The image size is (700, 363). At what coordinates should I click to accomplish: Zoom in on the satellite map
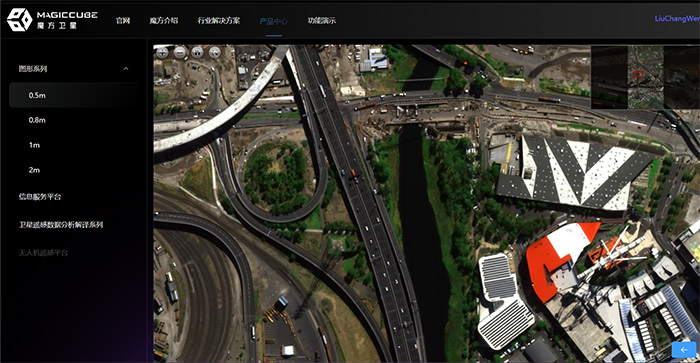pos(162,53)
